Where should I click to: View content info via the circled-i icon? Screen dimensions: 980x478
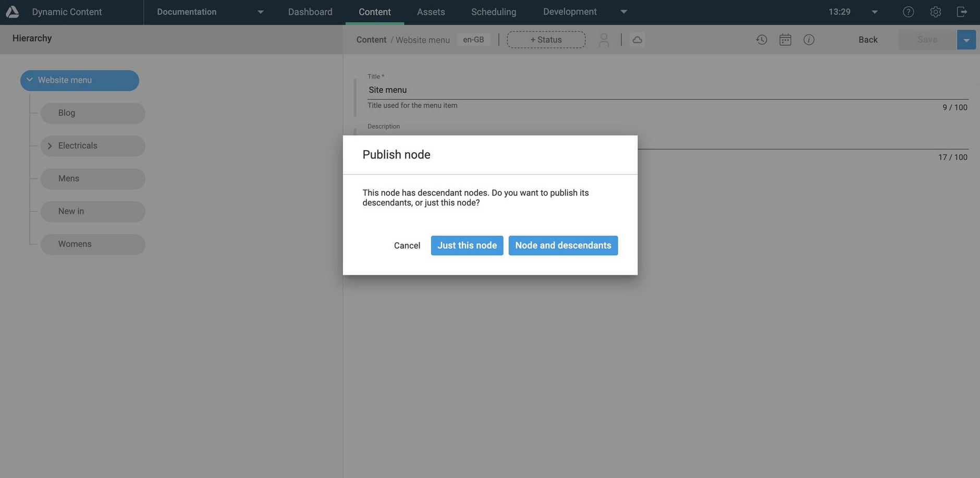click(809, 39)
